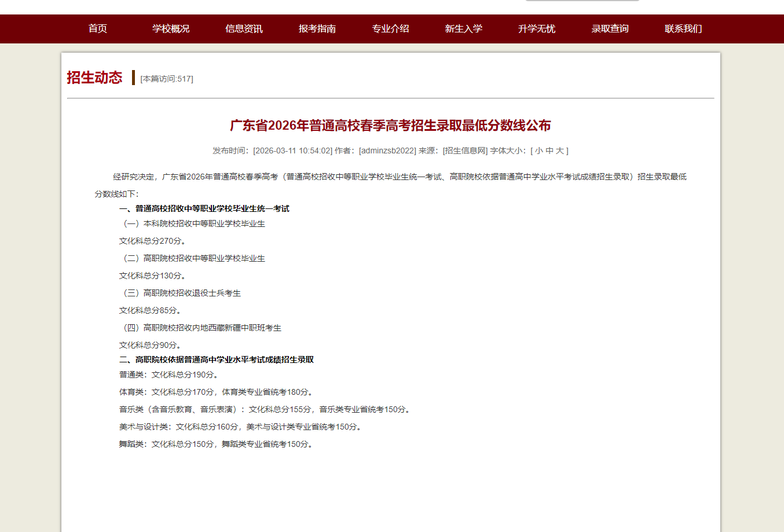Viewport: 784px width, 532px height.
Task: Open the 报考指南 navigation menu item
Action: click(317, 29)
